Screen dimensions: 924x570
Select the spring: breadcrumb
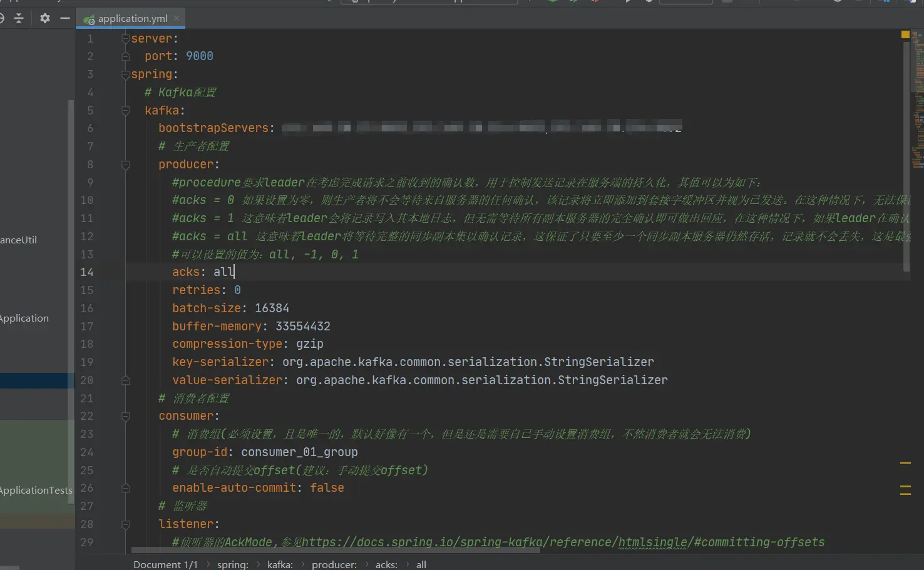click(x=233, y=564)
